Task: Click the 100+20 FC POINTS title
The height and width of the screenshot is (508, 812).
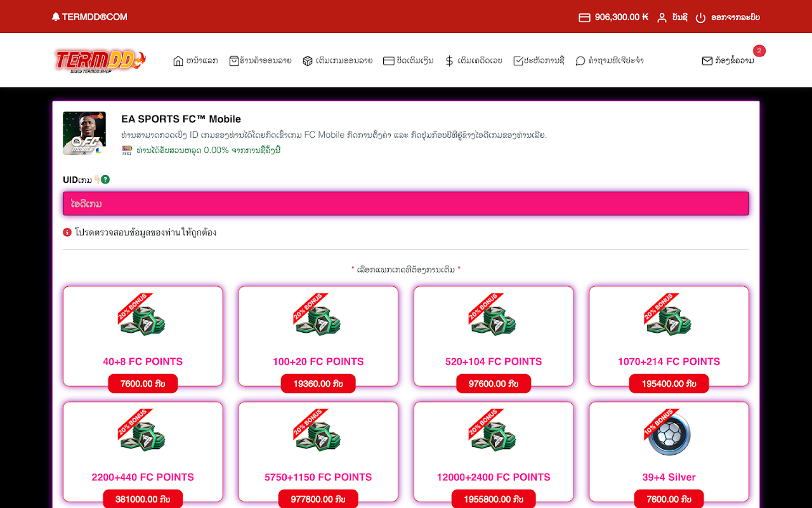Action: [318, 361]
